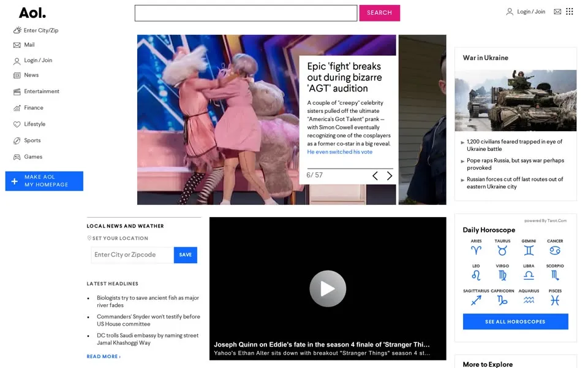Viewport: 588px width, 368px height.
Task: Open Finance in the sidebar
Action: pos(34,108)
